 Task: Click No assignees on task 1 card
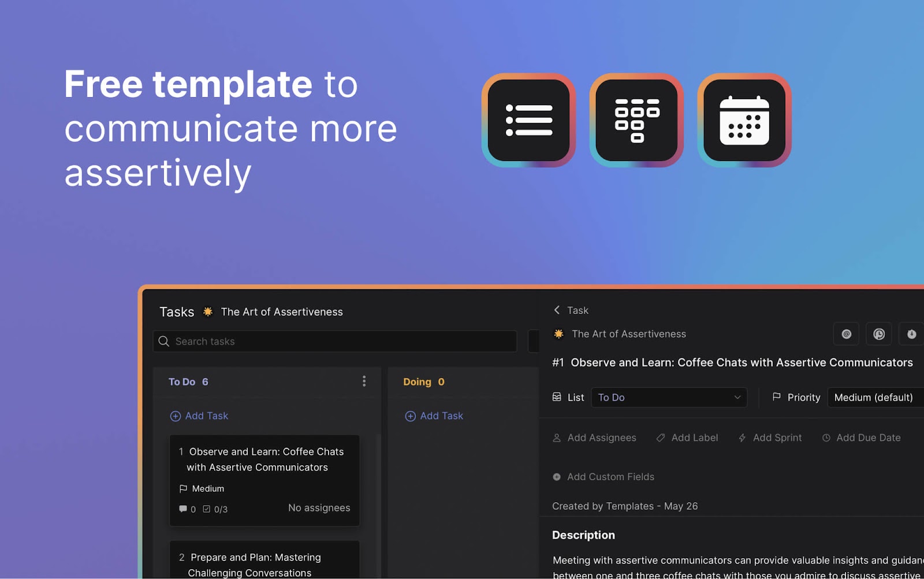(319, 508)
